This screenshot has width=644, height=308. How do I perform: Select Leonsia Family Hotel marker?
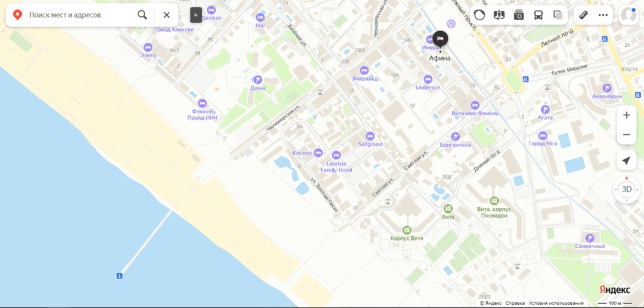[336, 155]
